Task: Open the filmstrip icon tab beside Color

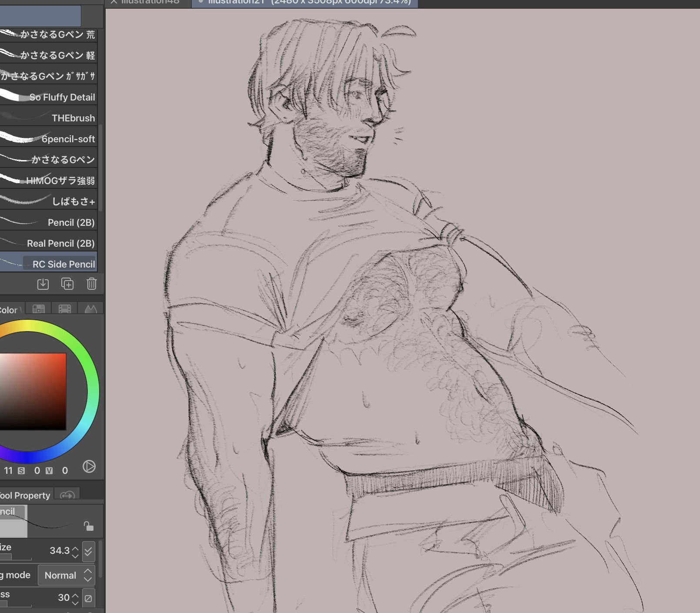Action: tap(64, 309)
